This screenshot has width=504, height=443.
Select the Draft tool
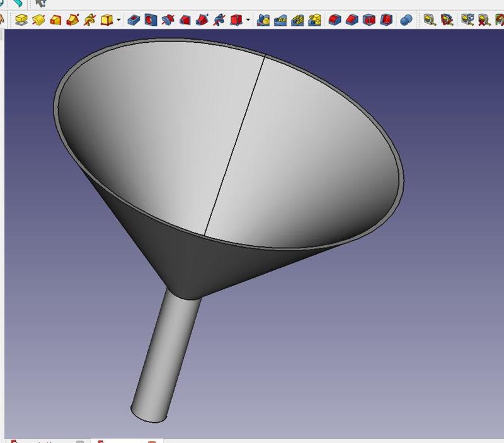pyautogui.click(x=369, y=20)
